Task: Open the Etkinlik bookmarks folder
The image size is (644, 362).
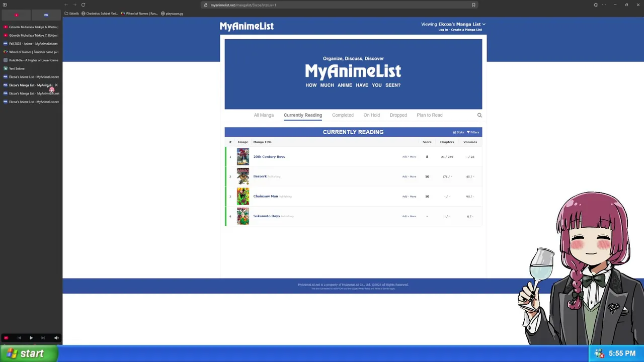Action: click(72, 14)
